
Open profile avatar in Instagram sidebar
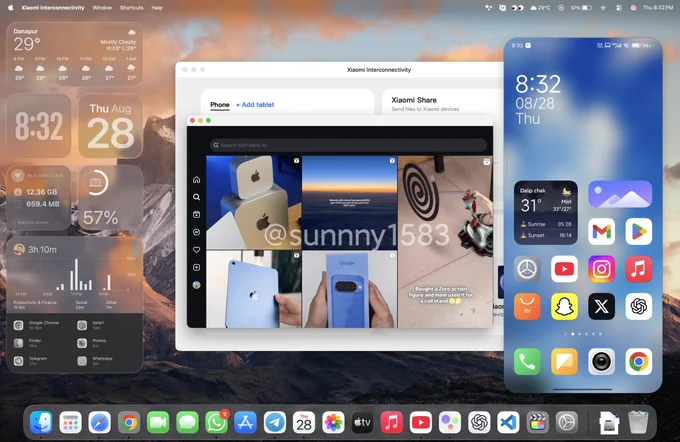point(196,285)
